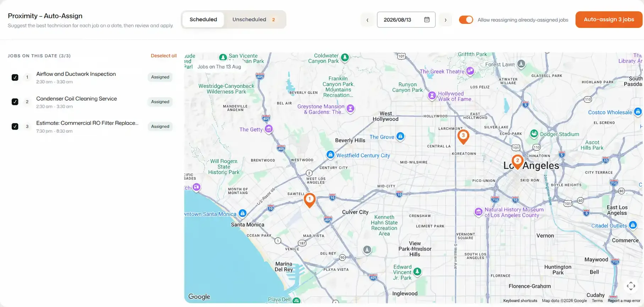Click Downtown Santa Monica marker

243,213
